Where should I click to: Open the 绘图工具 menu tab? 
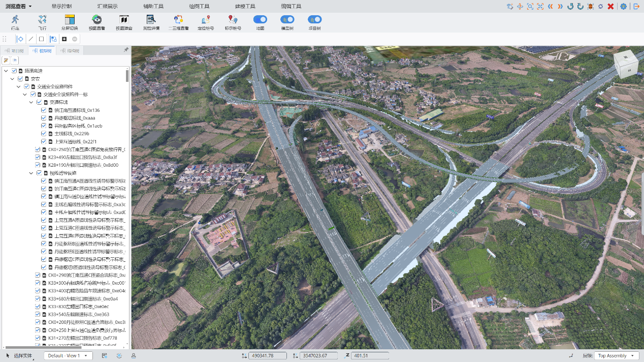(x=199, y=7)
